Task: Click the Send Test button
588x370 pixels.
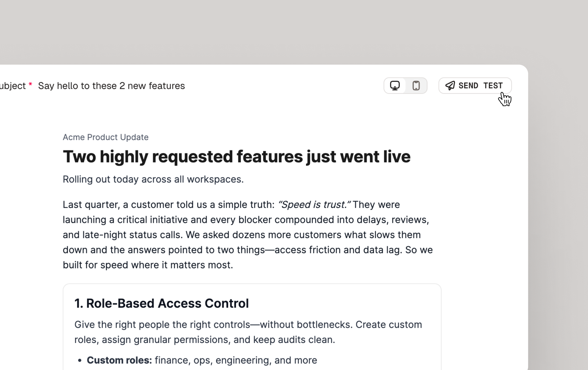Action: 480,86
